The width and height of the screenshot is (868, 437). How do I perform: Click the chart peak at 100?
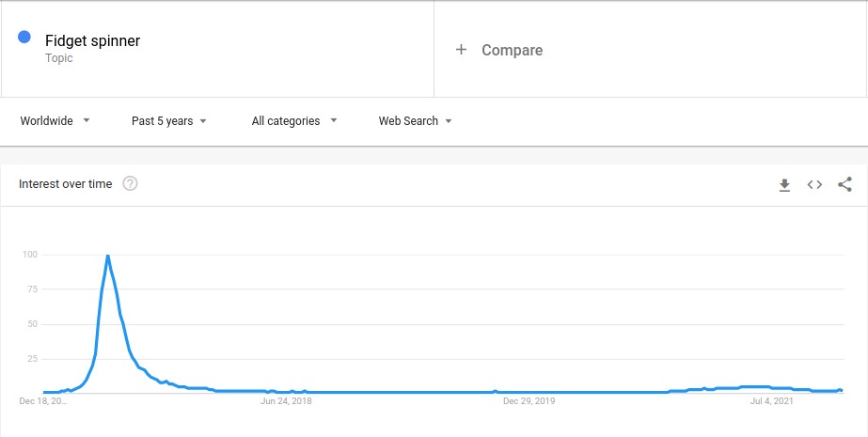click(107, 255)
